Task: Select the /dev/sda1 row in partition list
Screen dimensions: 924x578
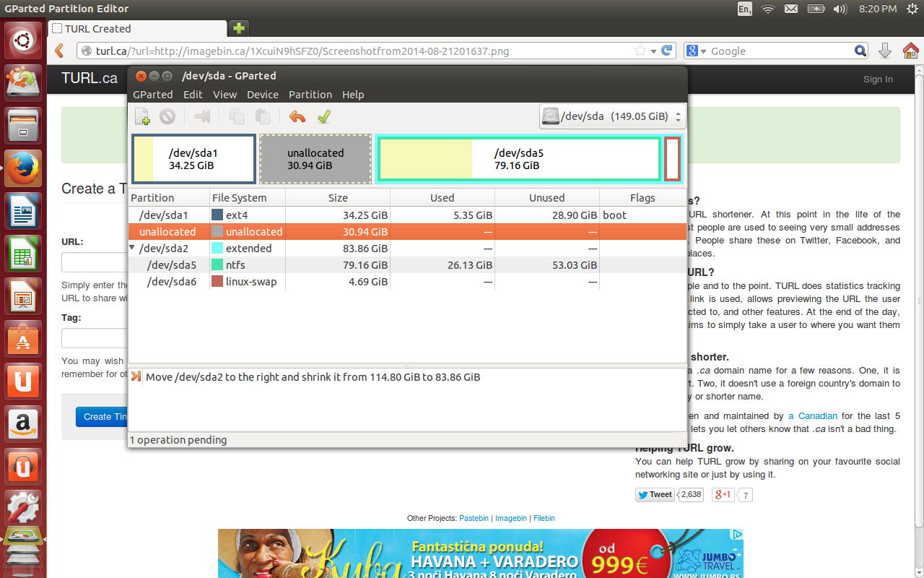Action: 407,215
